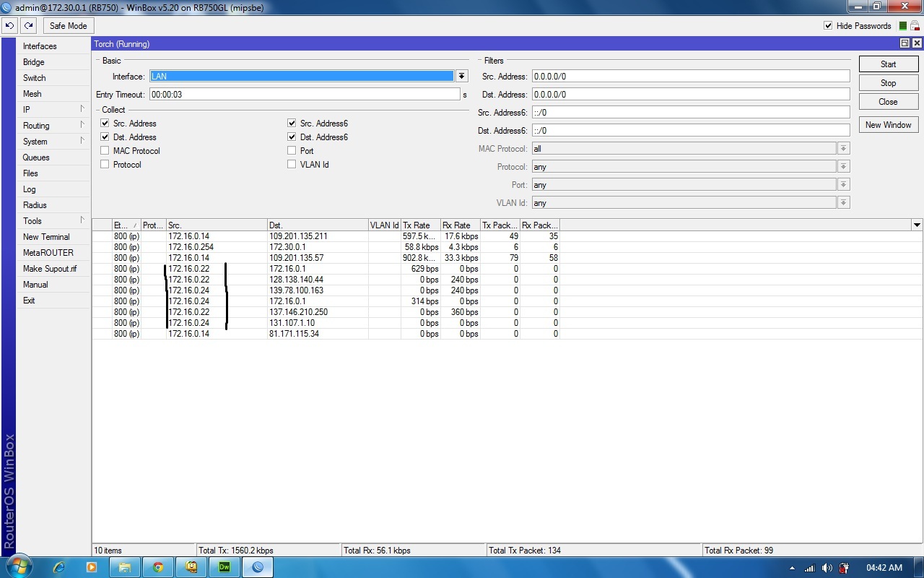The width and height of the screenshot is (924, 578).
Task: Open Windows Media Player from the taskbar
Action: click(92, 567)
